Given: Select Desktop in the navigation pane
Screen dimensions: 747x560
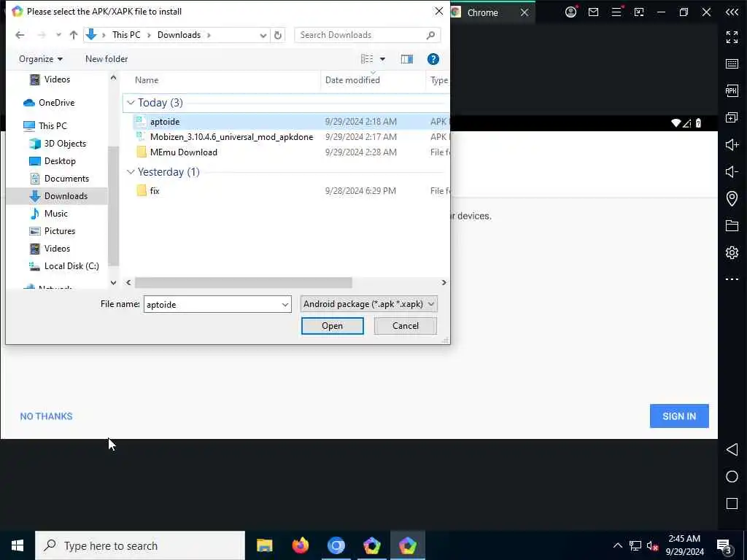Looking at the screenshot, I should pos(60,161).
